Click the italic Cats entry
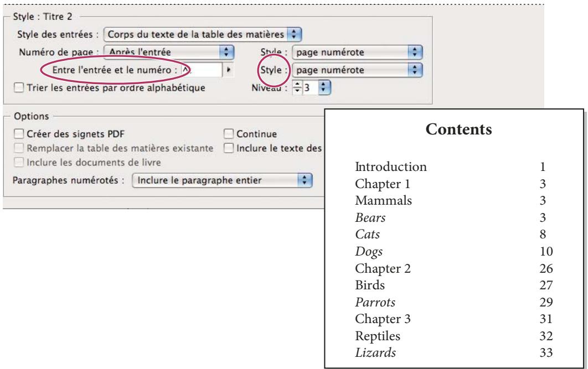588x369 pixels. tap(368, 235)
